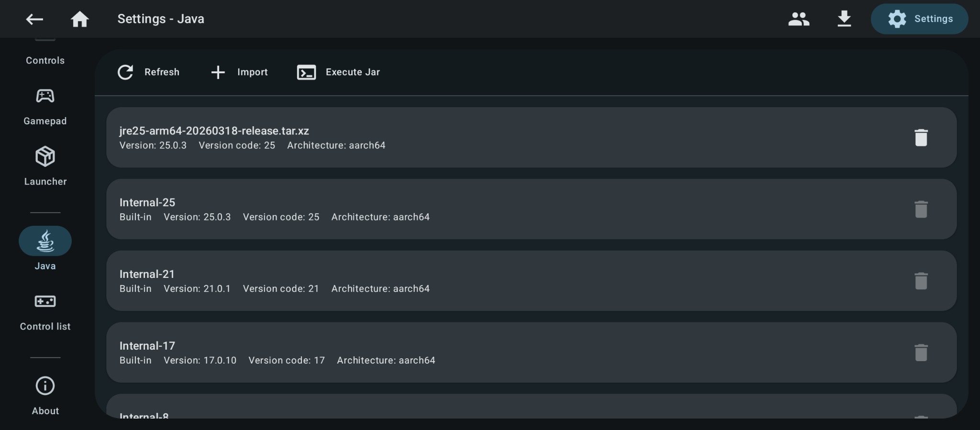Image resolution: width=980 pixels, height=430 pixels.
Task: Click the Execute Jar terminal icon
Action: click(306, 72)
